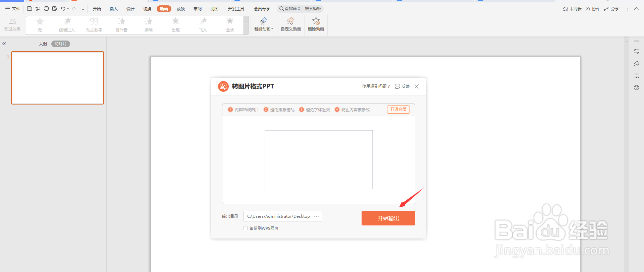Click the 开通会员 button
Image resolution: width=644 pixels, height=272 pixels.
(x=398, y=110)
